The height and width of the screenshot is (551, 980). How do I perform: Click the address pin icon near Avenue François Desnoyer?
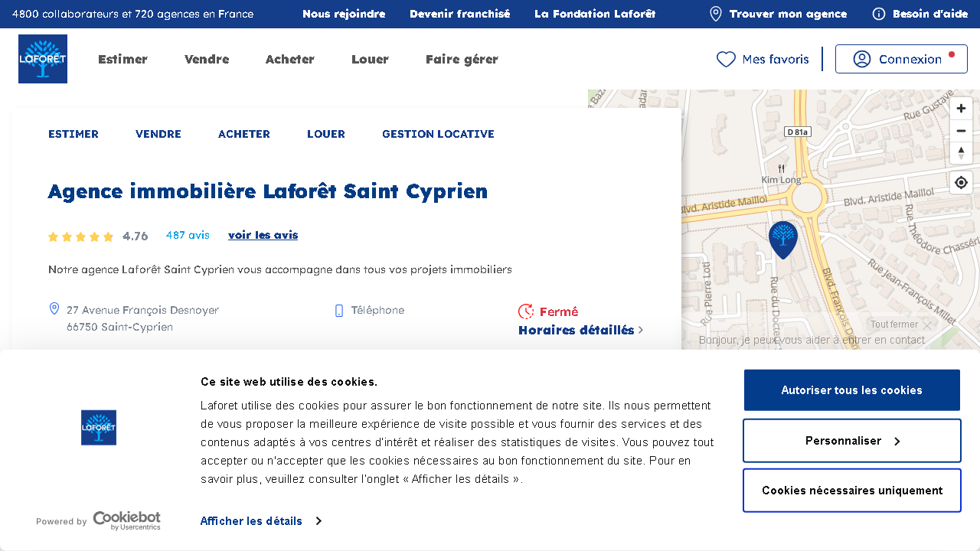tap(54, 308)
